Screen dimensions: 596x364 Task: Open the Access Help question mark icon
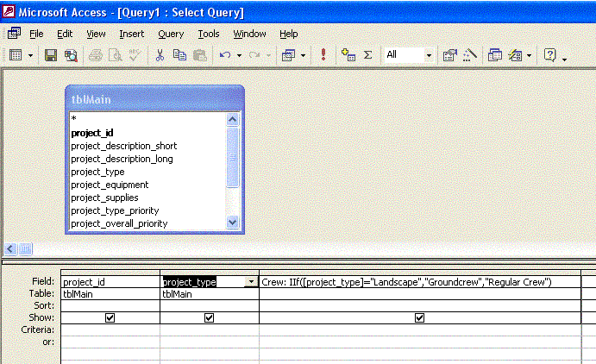click(549, 54)
